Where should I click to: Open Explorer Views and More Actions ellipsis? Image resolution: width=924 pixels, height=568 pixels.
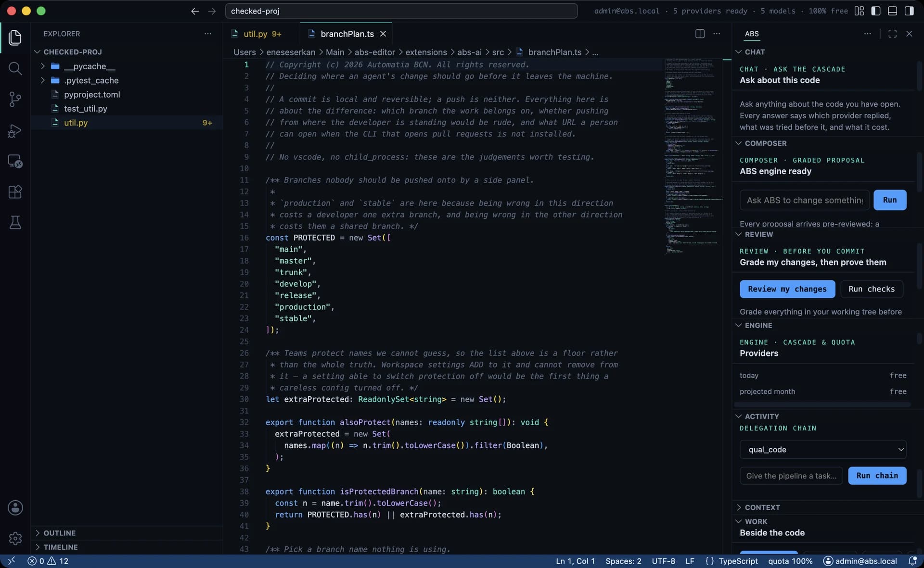pos(207,34)
